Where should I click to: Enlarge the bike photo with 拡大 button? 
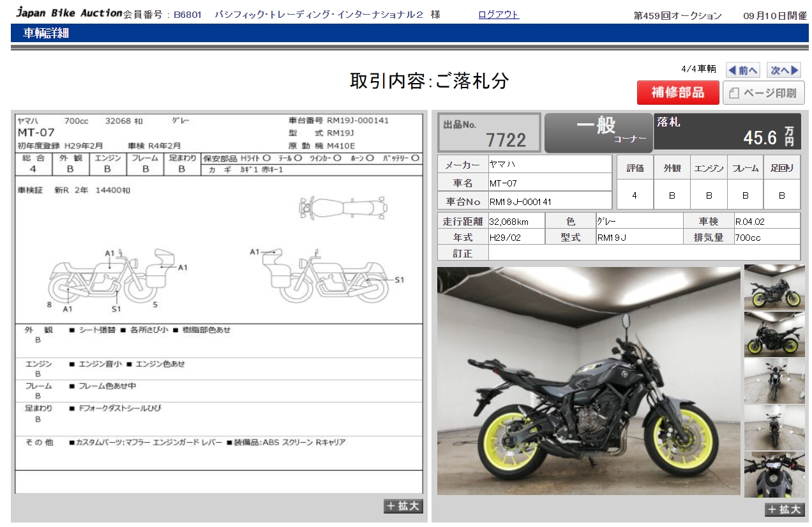click(785, 509)
